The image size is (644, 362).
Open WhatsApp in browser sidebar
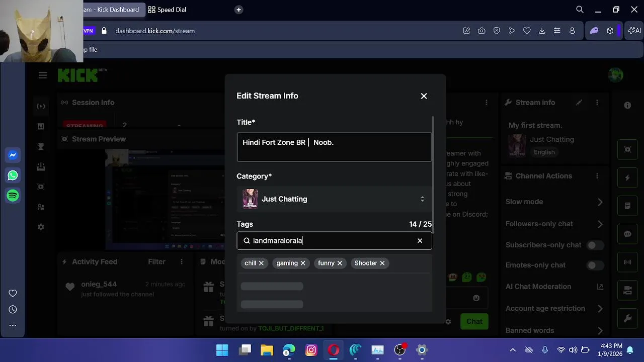pyautogui.click(x=13, y=175)
